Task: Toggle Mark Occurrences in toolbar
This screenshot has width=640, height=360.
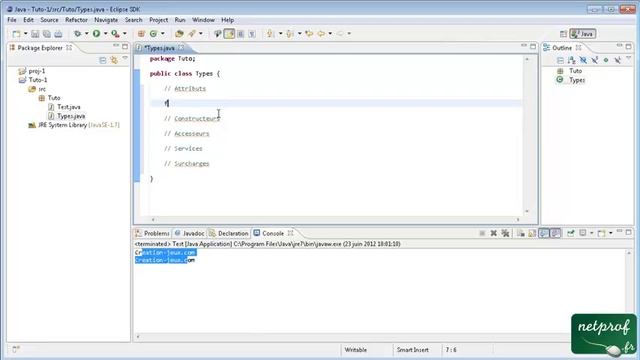Action: 229,34
